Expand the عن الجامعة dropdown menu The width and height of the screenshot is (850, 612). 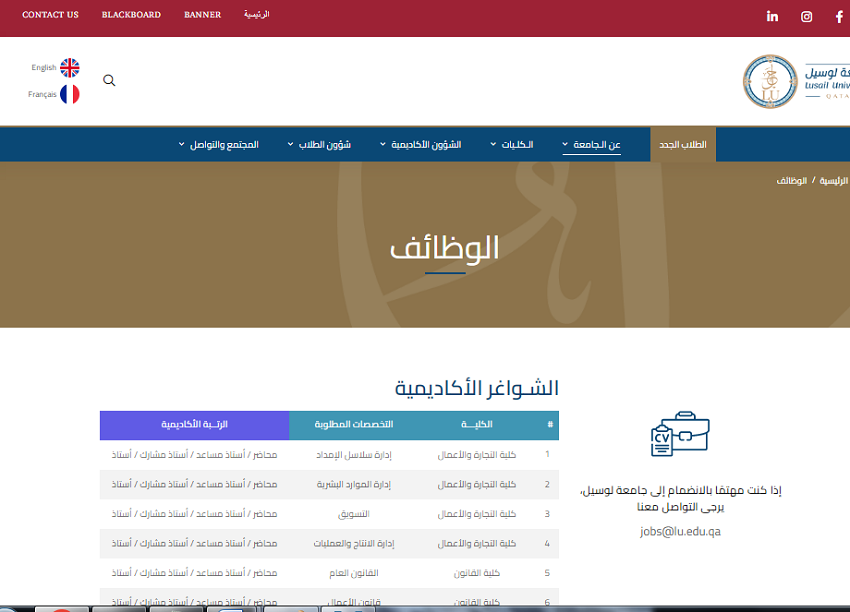591,145
